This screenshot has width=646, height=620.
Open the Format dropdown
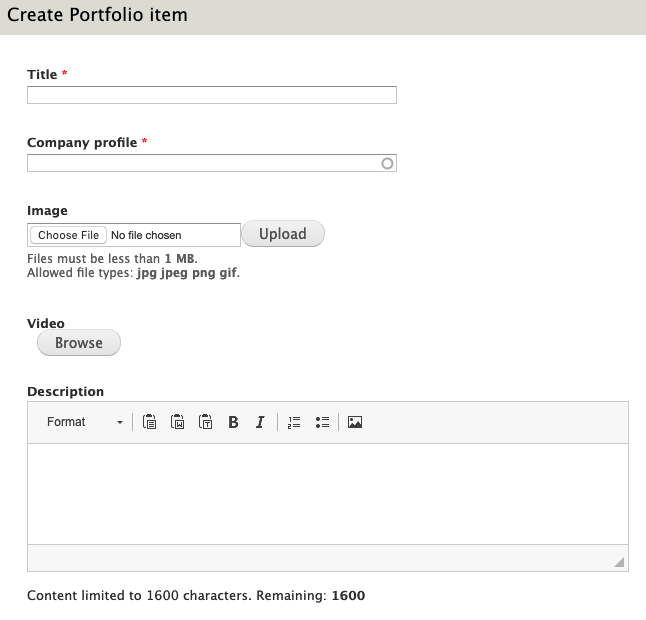(x=84, y=422)
